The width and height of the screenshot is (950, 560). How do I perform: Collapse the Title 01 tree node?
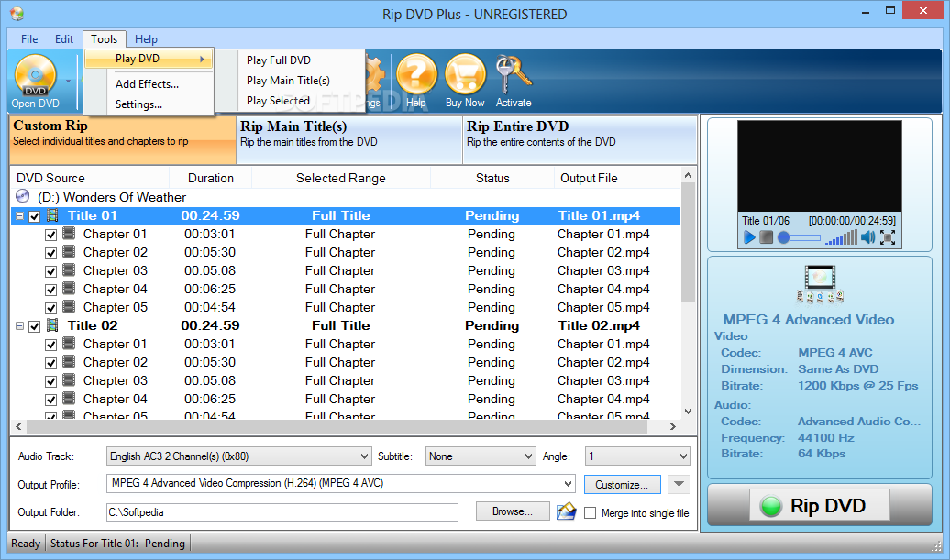point(19,216)
